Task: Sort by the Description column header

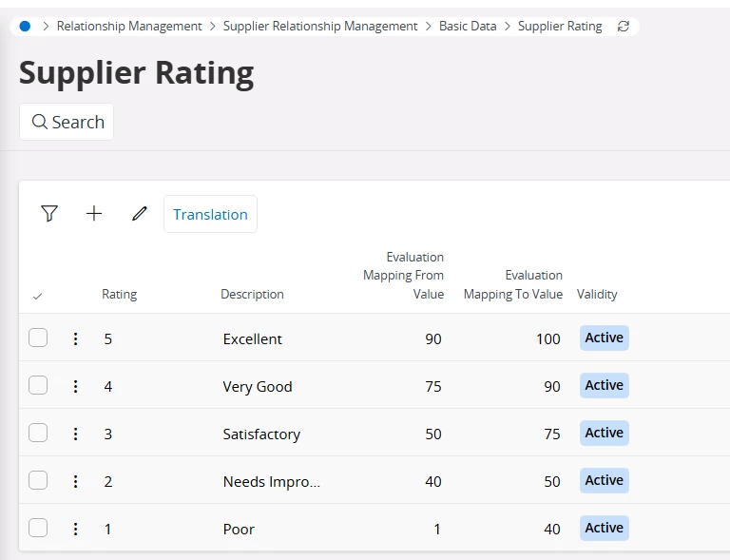Action: click(x=252, y=295)
